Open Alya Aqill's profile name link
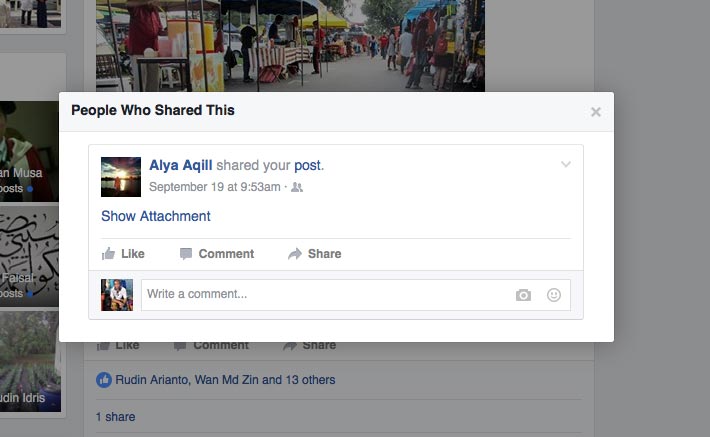 click(x=180, y=165)
